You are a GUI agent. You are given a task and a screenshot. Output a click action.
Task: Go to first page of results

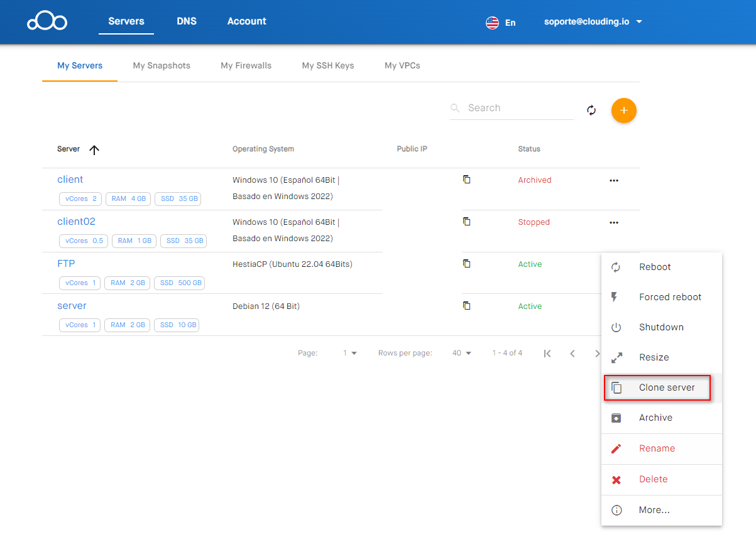click(547, 354)
